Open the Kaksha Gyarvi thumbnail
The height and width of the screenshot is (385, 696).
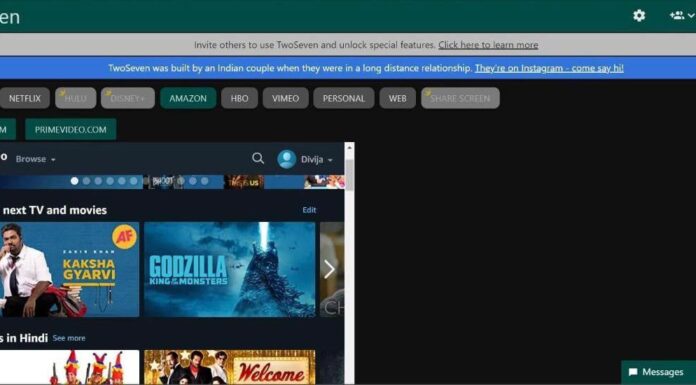tap(69, 270)
